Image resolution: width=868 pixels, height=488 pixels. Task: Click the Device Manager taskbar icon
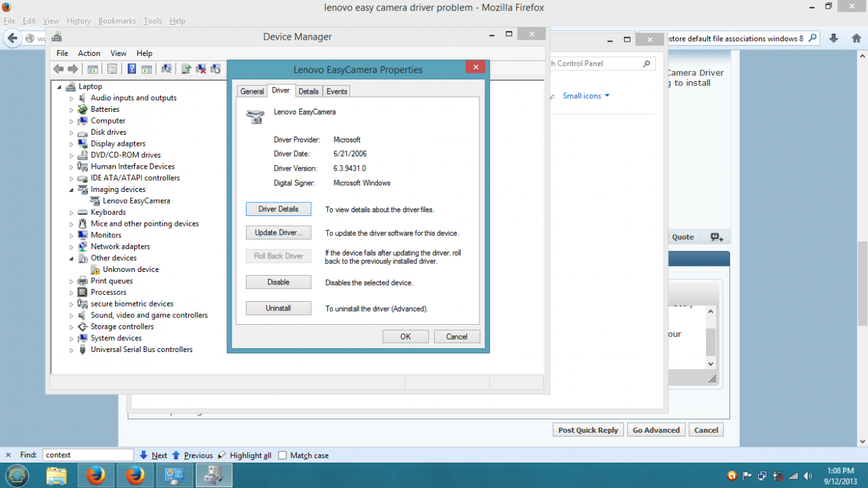tap(214, 476)
